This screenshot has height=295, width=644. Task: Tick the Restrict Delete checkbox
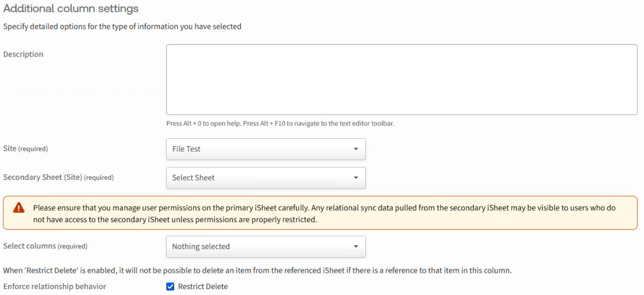(170, 286)
